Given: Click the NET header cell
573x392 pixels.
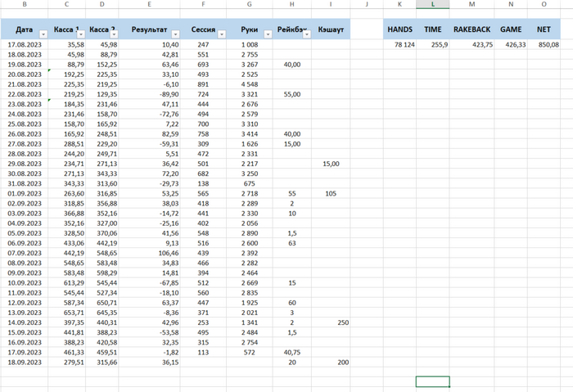Looking at the screenshot, I should (544, 29).
